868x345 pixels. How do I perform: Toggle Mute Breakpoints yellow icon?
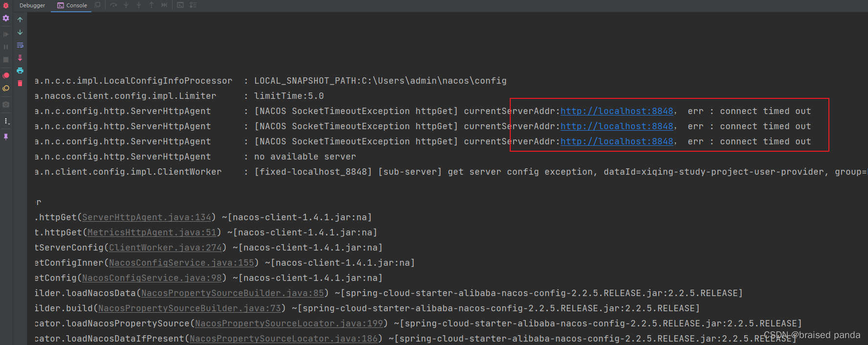(6, 89)
